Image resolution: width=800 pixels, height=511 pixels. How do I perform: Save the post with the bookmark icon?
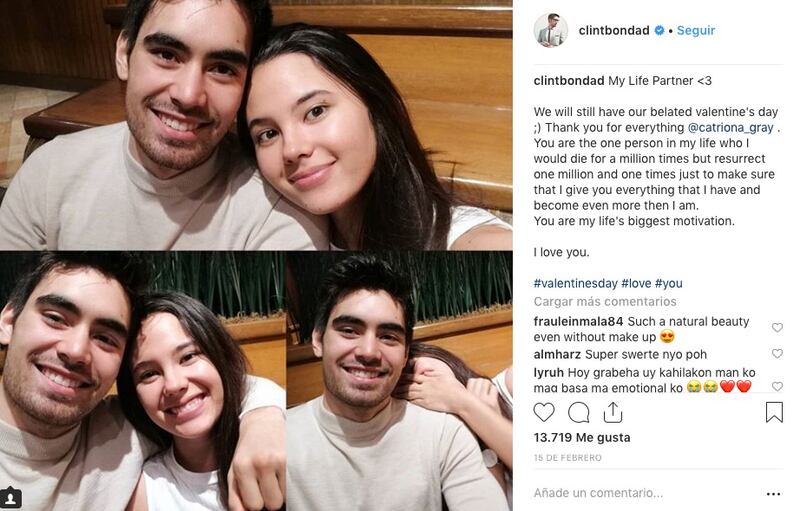tap(774, 412)
